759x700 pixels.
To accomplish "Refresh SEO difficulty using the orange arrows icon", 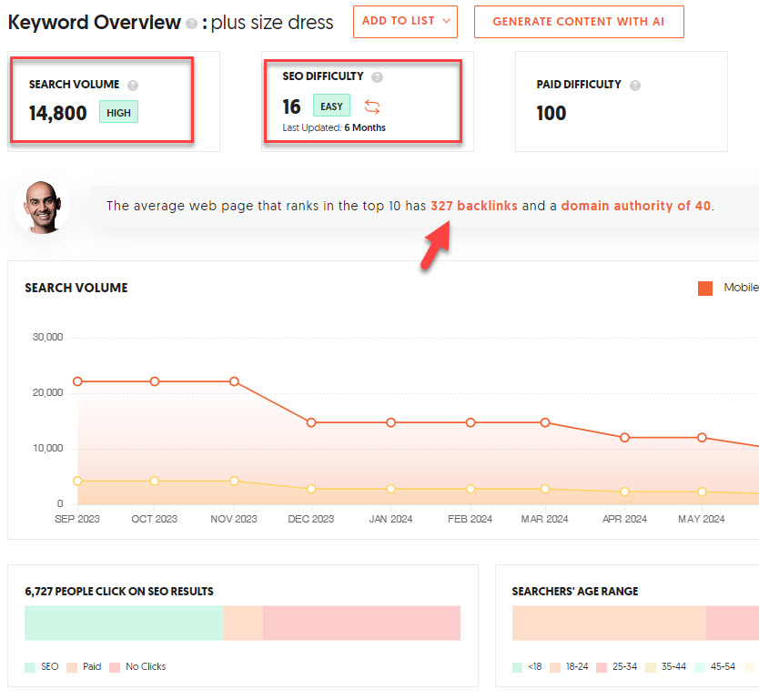I will (371, 107).
